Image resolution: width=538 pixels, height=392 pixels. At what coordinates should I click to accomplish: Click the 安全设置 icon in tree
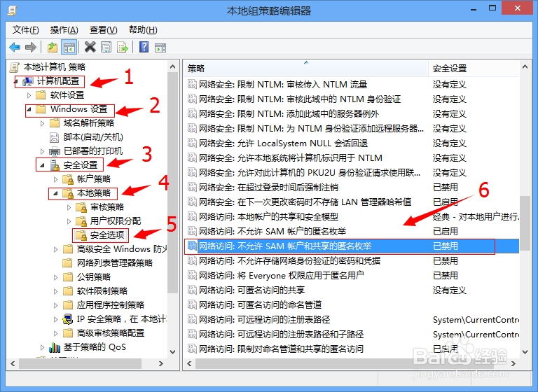tap(55, 165)
